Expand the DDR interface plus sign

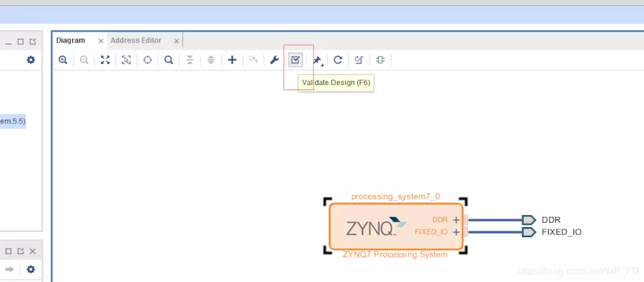coord(456,220)
